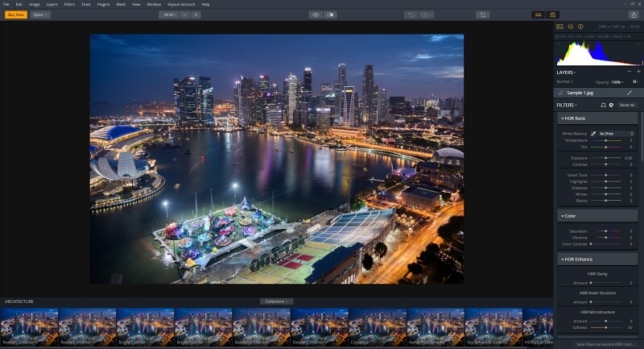
Task: Click the Reset All button
Action: 627,106
